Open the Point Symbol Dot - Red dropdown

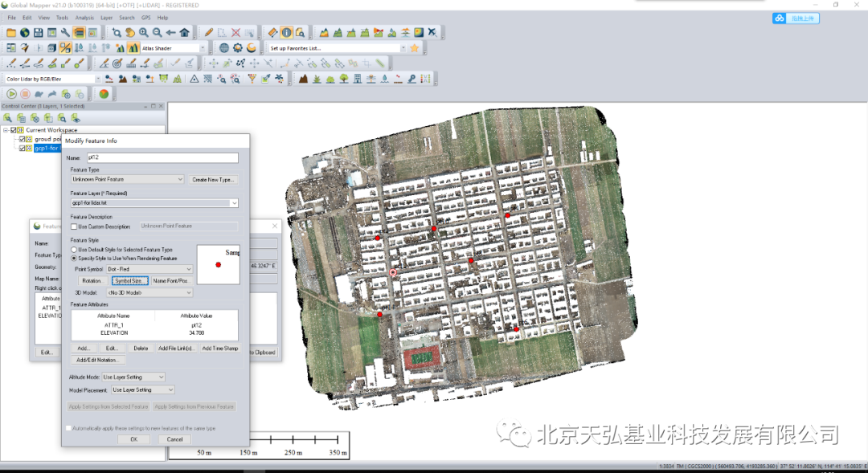click(149, 269)
